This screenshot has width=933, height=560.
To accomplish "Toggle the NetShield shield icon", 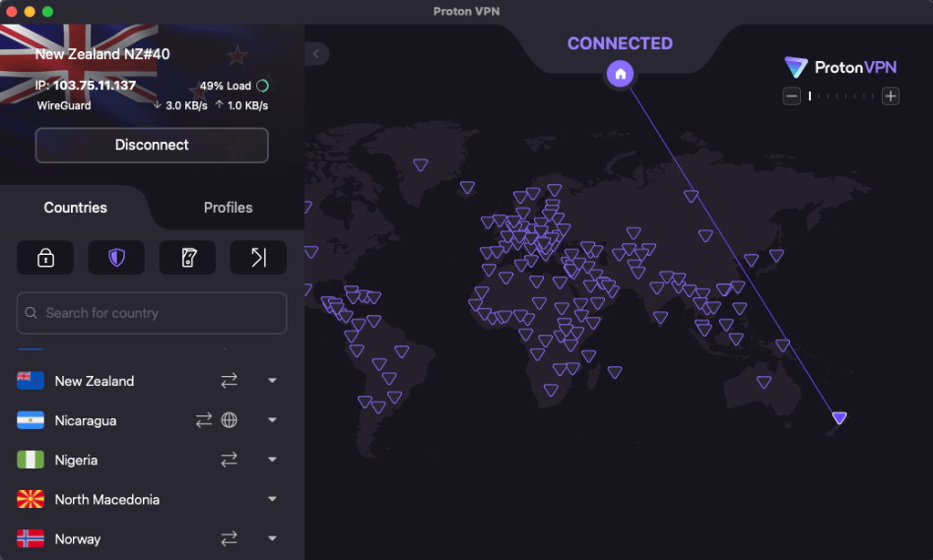I will tap(116, 258).
